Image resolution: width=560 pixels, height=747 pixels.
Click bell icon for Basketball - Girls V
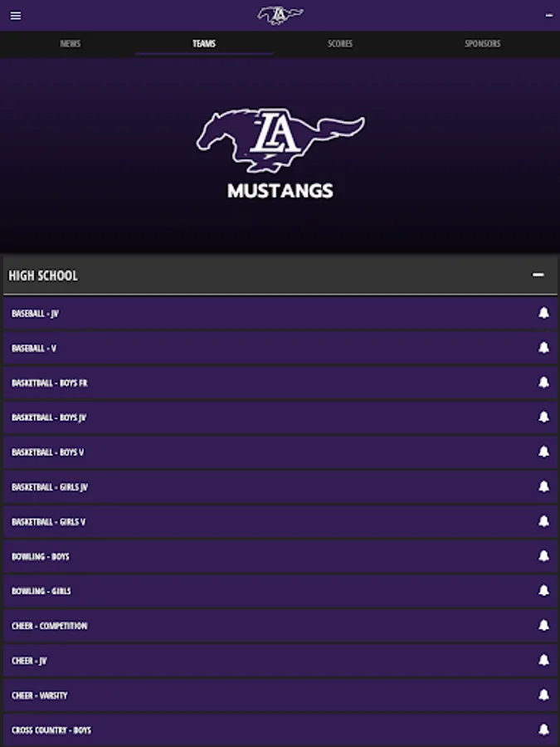click(x=543, y=521)
